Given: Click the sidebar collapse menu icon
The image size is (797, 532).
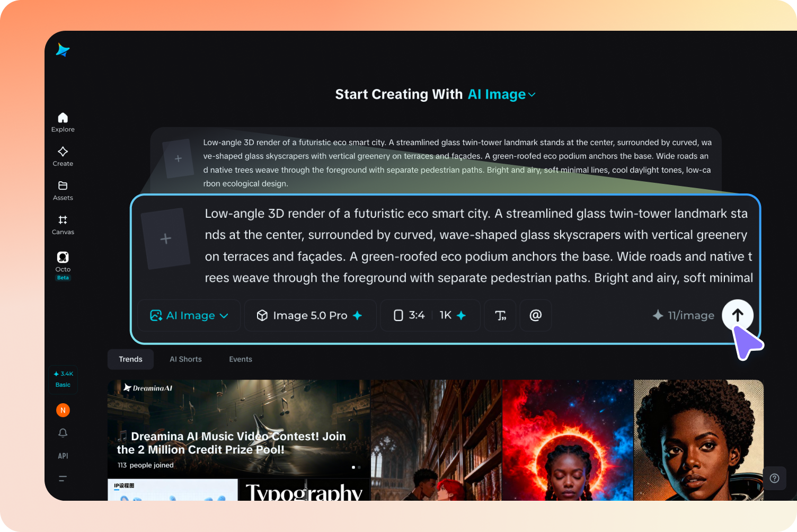Looking at the screenshot, I should [x=63, y=478].
